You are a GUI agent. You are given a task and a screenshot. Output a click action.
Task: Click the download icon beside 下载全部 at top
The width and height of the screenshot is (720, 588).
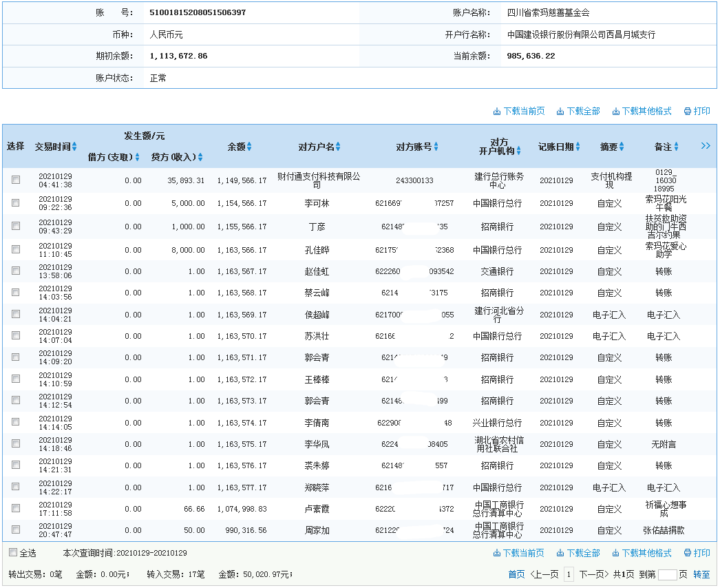(x=561, y=111)
